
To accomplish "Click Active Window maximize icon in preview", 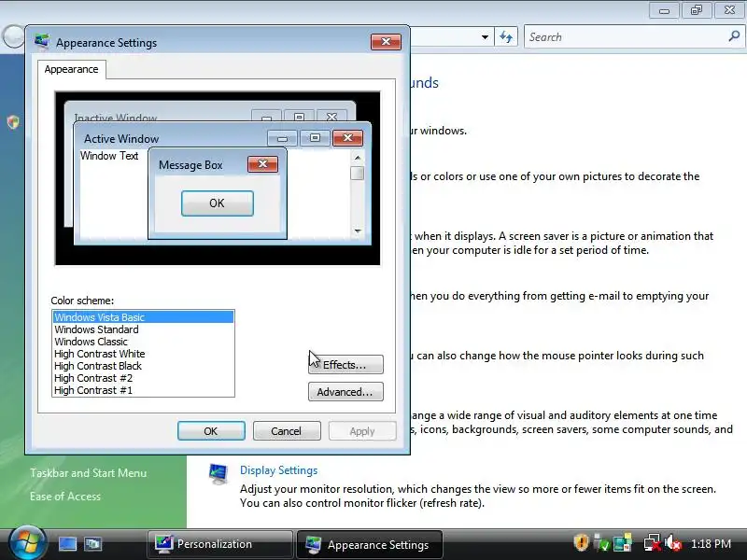I will point(315,138).
